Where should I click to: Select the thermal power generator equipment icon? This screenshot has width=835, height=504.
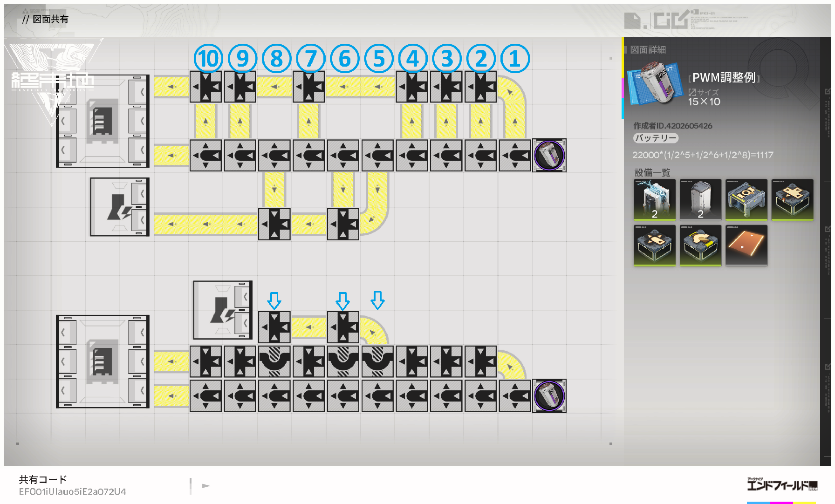(654, 199)
